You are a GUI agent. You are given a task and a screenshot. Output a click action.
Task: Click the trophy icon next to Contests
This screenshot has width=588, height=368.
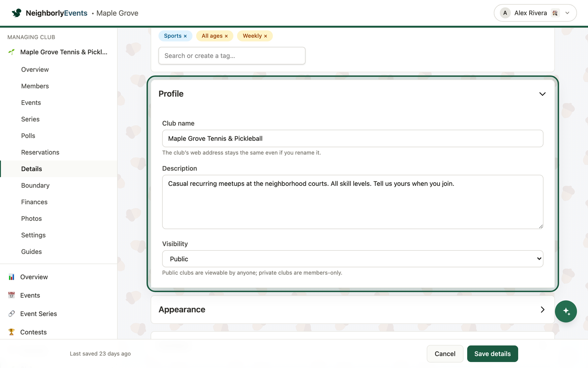pyautogui.click(x=11, y=332)
